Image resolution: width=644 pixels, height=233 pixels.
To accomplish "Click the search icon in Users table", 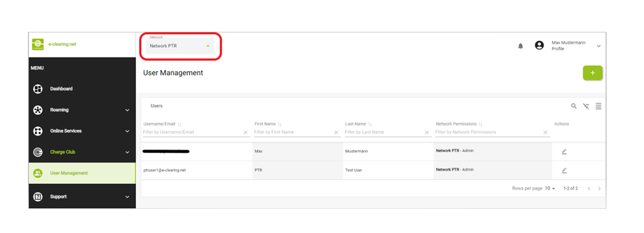I will [x=574, y=106].
